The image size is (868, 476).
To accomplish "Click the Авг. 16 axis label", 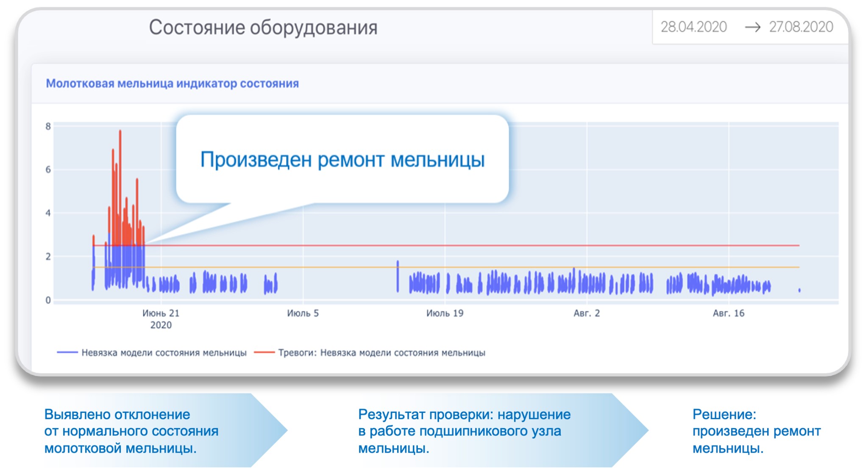I will [x=728, y=313].
